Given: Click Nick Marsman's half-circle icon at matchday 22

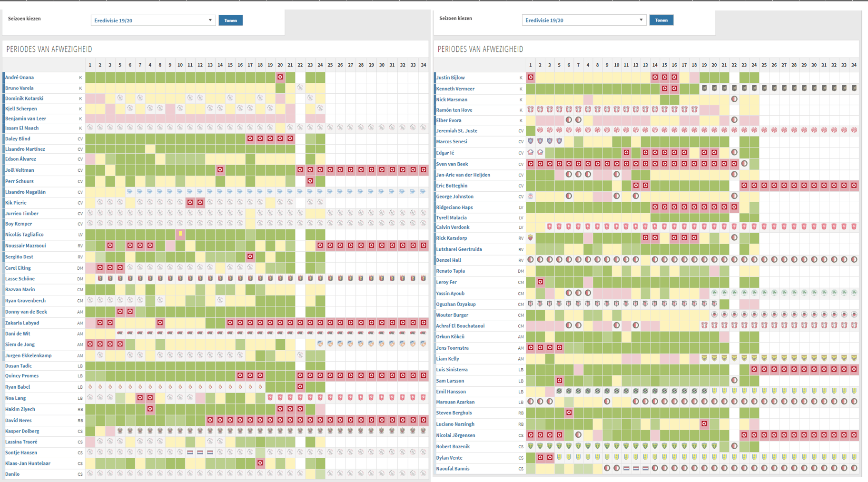Looking at the screenshot, I should tap(734, 99).
